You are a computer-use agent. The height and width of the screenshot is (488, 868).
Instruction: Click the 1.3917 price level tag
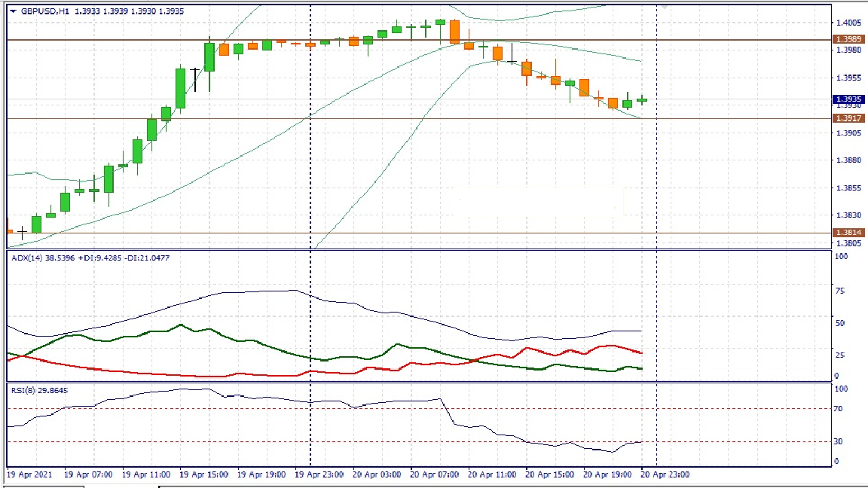click(x=848, y=118)
